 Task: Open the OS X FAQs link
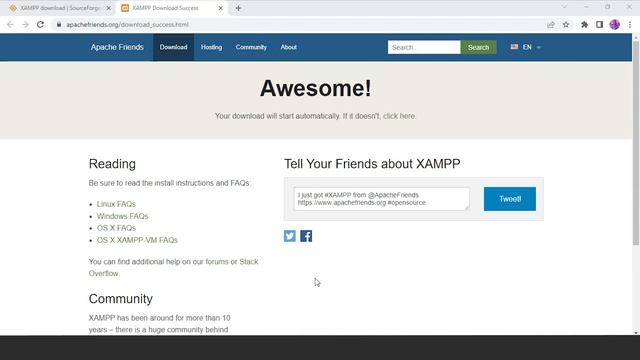point(116,228)
